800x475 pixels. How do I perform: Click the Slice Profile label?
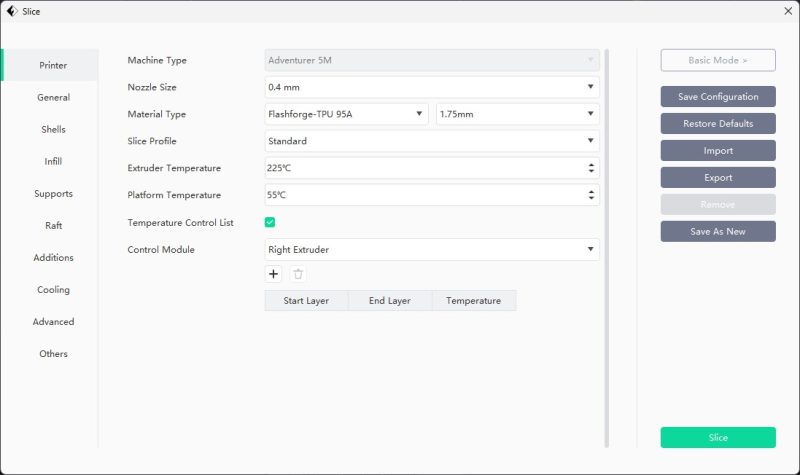[152, 141]
